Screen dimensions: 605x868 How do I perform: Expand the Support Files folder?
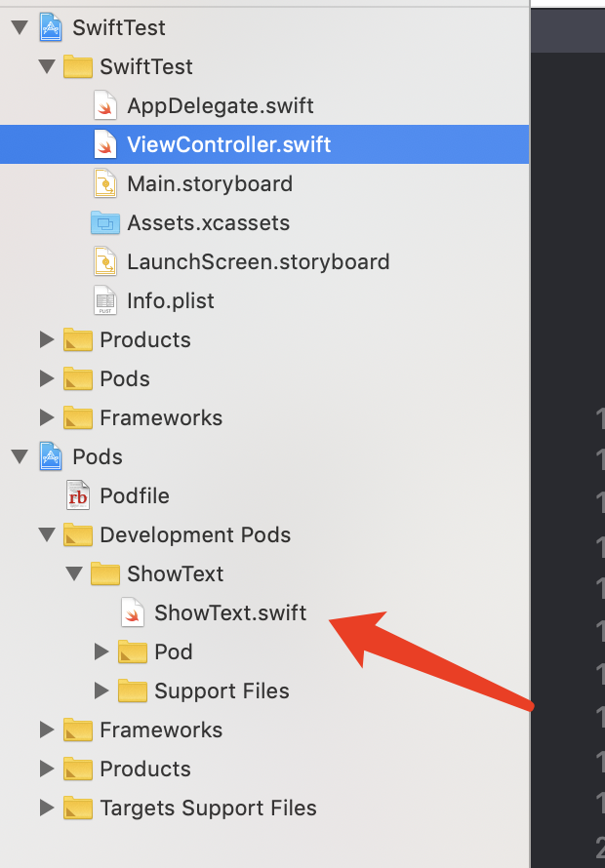[x=101, y=690]
